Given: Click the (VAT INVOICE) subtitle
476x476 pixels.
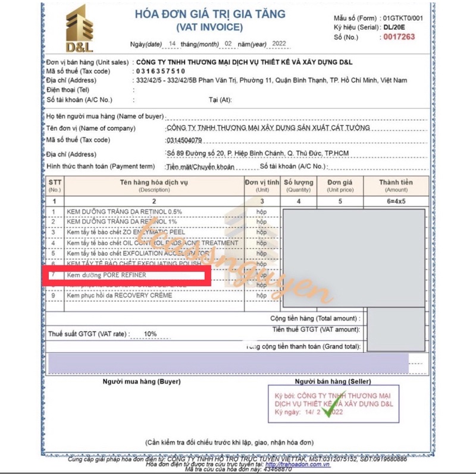Looking at the screenshot, I should tap(209, 27).
